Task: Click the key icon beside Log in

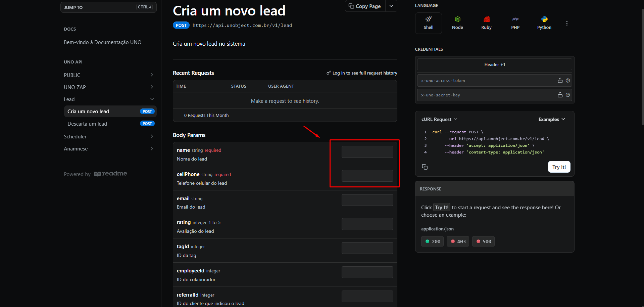Action: 329,73
